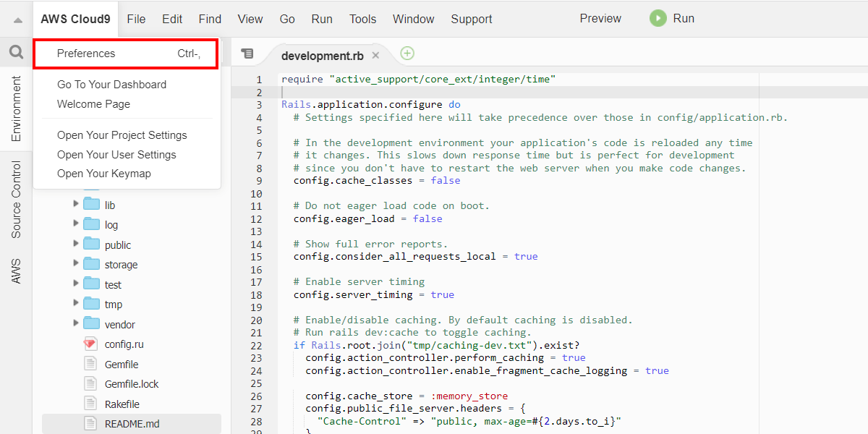868x434 pixels.
Task: Open the View menu
Action: 250,20
